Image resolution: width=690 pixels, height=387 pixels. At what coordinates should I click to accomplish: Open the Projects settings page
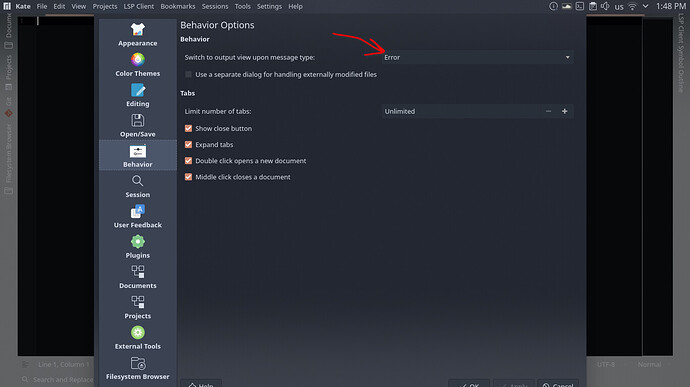point(138,308)
